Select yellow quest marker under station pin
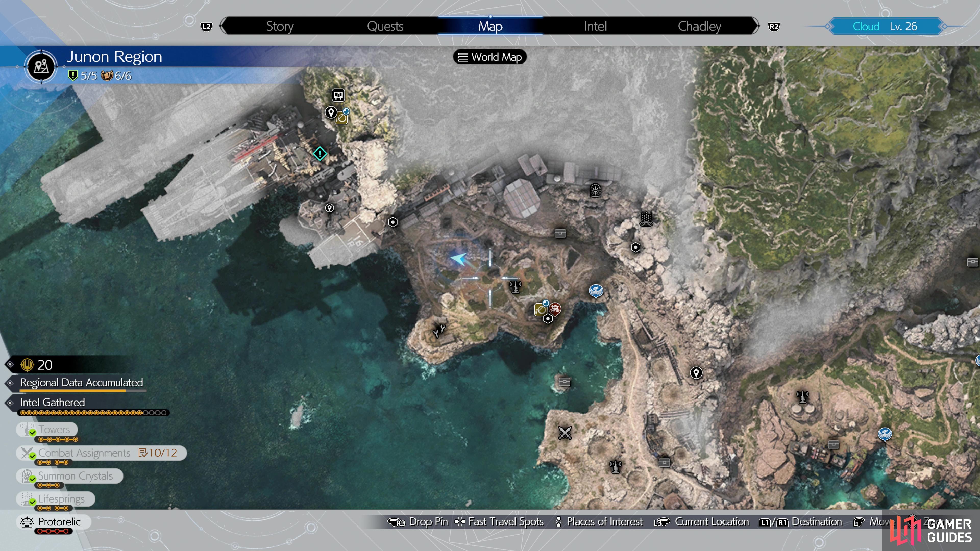The height and width of the screenshot is (551, 980). [341, 119]
